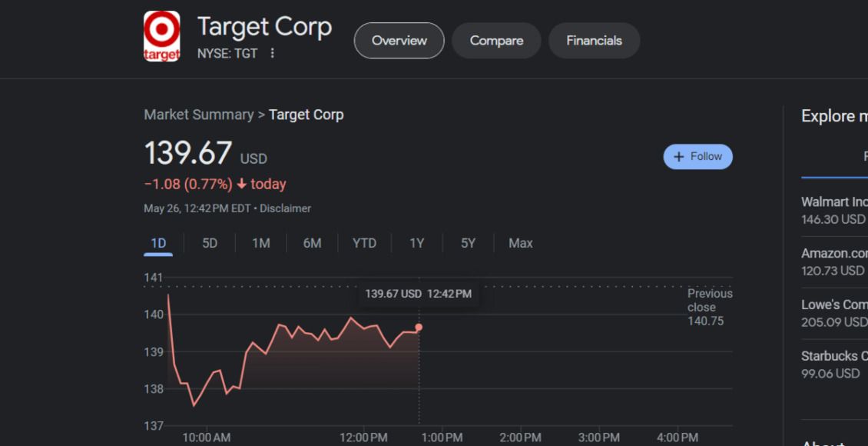Open the Disclaimer link
The height and width of the screenshot is (446, 868).
pyautogui.click(x=285, y=208)
